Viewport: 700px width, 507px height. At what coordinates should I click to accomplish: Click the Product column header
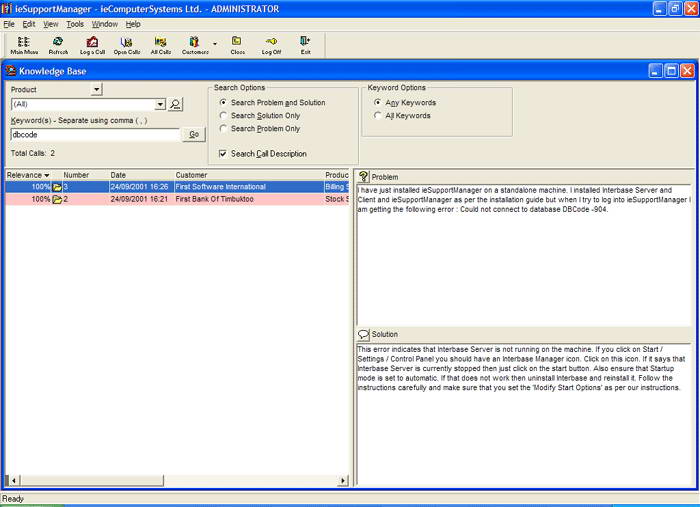pos(337,175)
